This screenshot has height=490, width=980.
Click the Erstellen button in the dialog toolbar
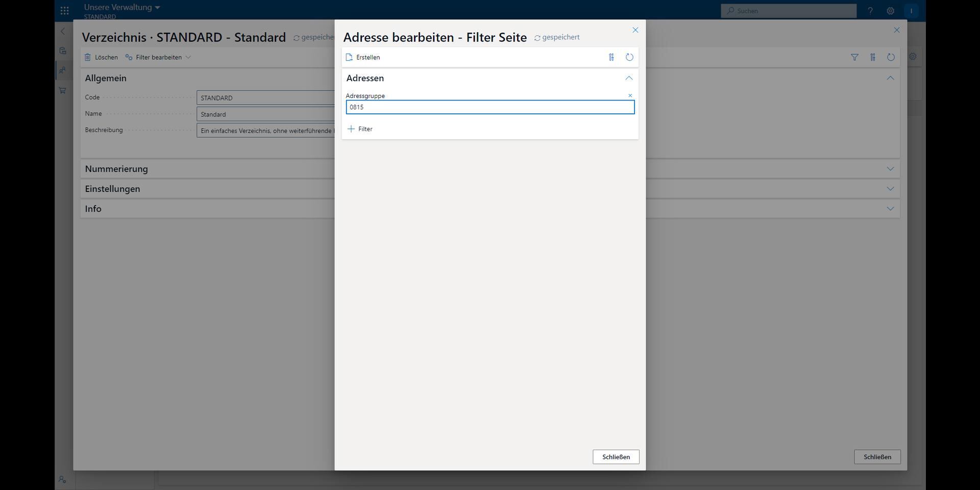[363, 57]
